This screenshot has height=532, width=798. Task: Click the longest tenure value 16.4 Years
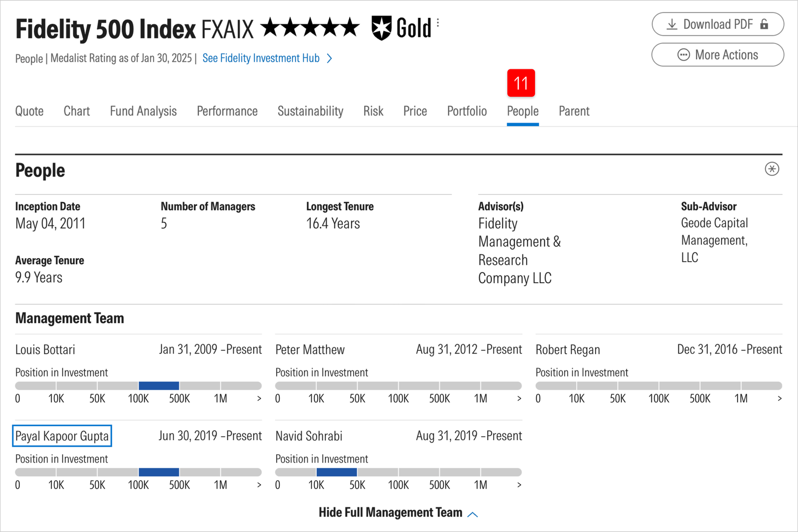click(333, 223)
